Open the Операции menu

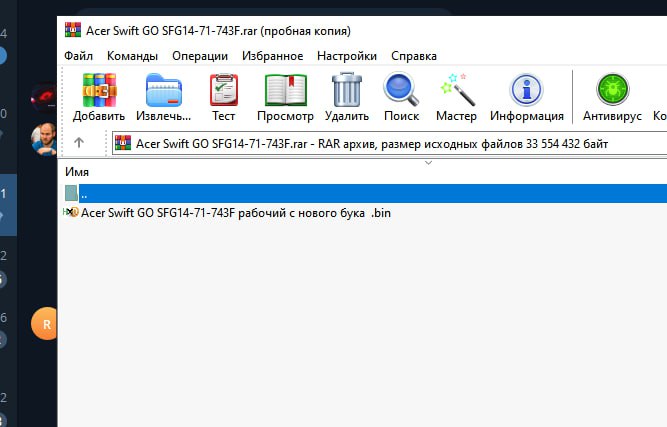click(x=200, y=56)
